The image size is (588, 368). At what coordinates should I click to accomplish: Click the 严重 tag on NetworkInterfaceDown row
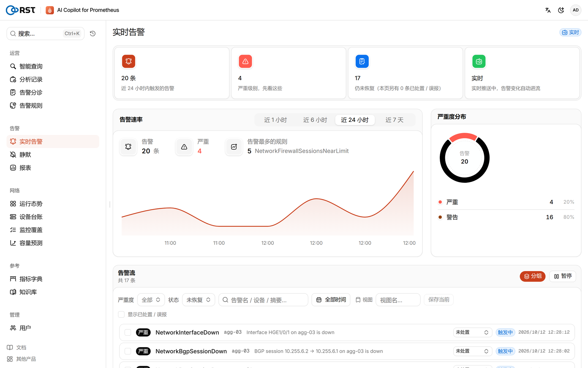coord(143,332)
